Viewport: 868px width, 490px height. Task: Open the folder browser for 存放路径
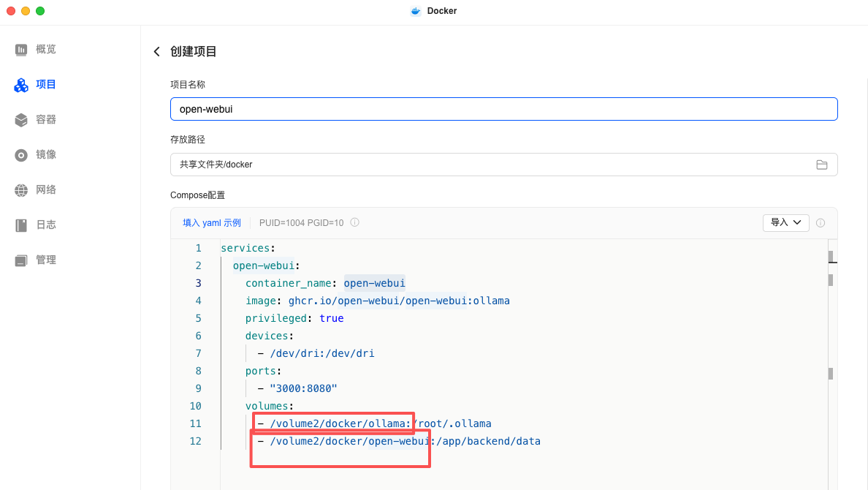pyautogui.click(x=822, y=165)
